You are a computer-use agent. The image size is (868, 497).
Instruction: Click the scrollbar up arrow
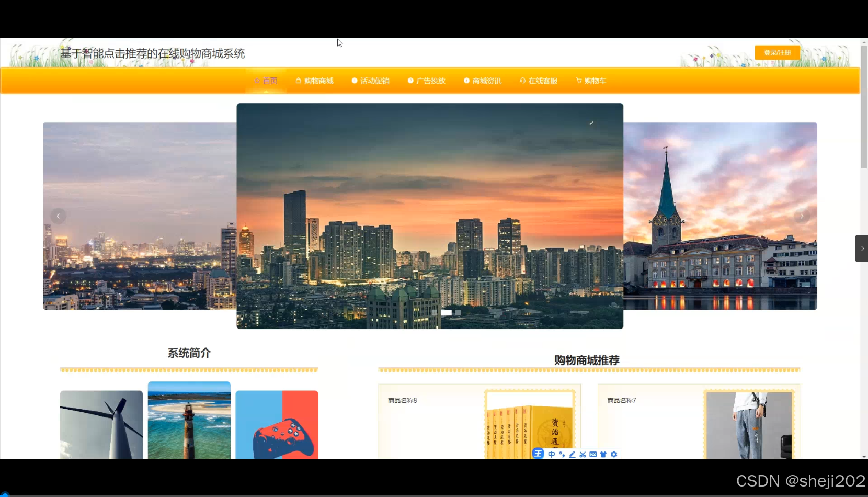[864, 41]
